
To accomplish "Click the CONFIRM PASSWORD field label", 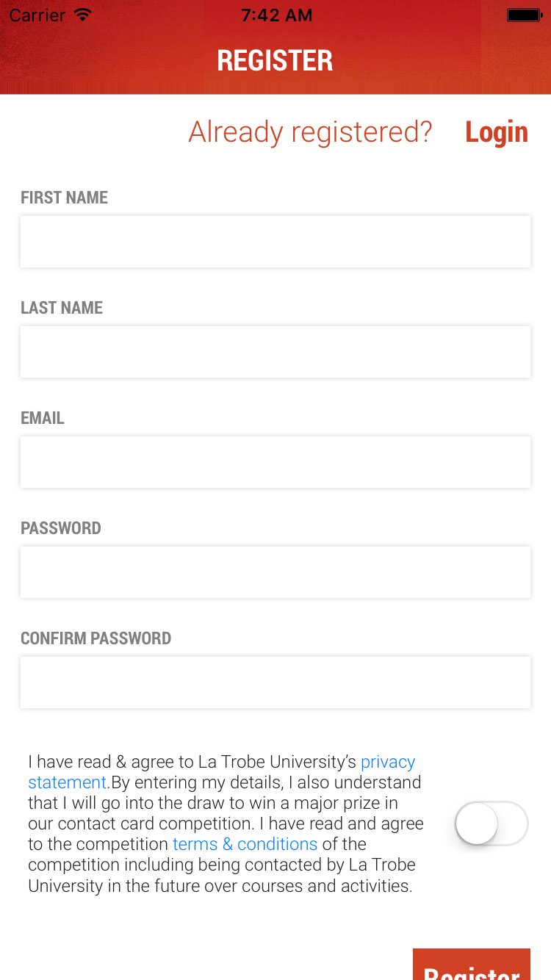I will (x=96, y=638).
